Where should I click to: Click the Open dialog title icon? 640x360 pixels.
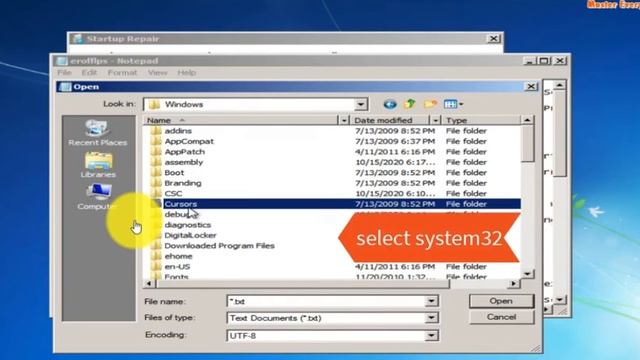64,87
